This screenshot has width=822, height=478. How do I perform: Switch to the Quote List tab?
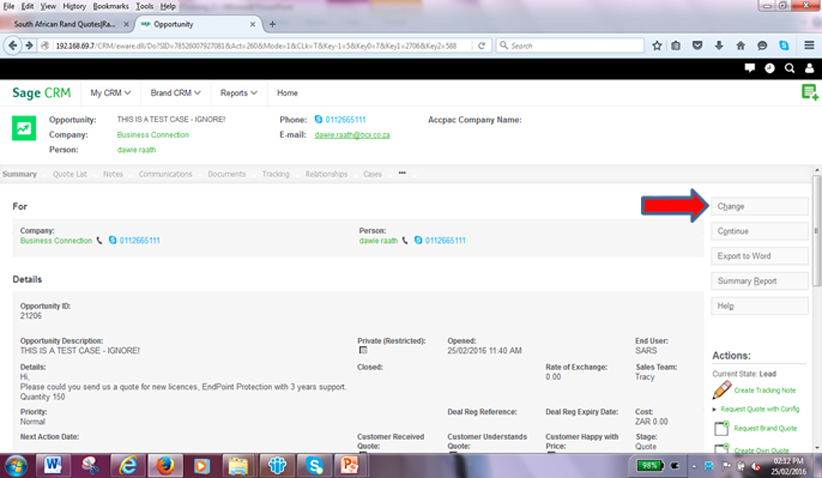70,174
